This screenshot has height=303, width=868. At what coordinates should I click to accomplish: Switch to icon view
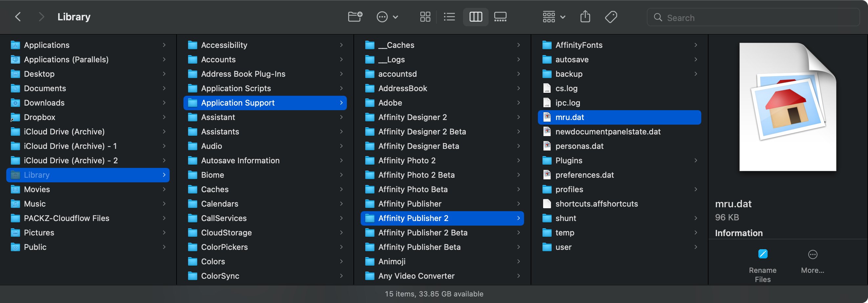click(425, 17)
